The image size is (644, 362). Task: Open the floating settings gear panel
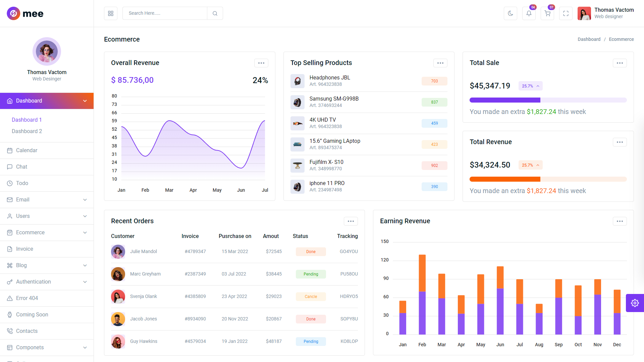coord(635,303)
